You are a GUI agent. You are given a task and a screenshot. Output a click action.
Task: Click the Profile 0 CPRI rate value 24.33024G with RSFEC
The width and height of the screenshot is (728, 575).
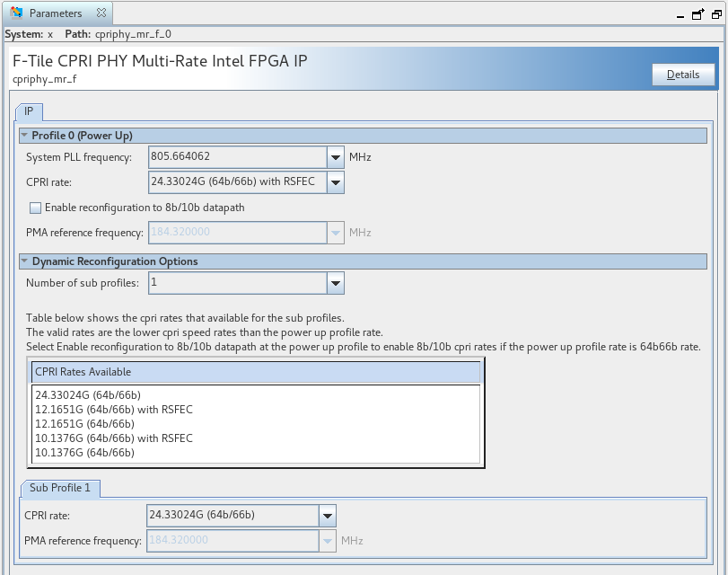[238, 182]
